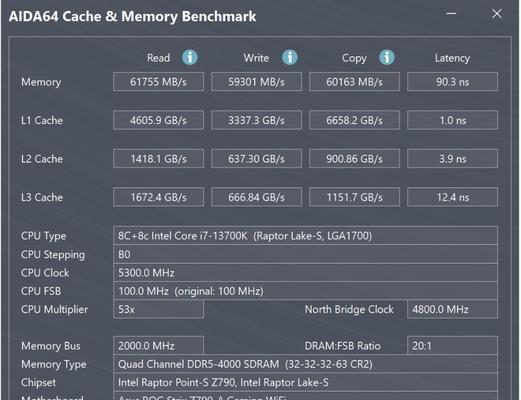
Task: Select the Memory Read 61755 MB/s field
Action: tap(158, 82)
